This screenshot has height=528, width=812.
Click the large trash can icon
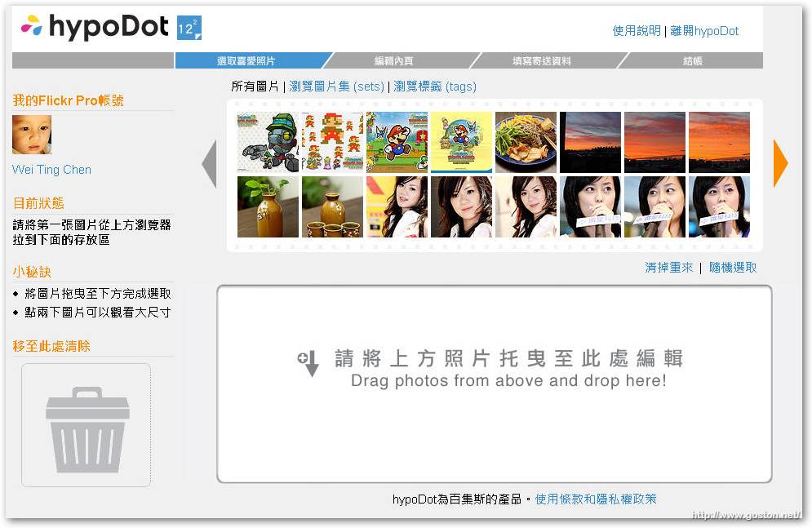87,427
